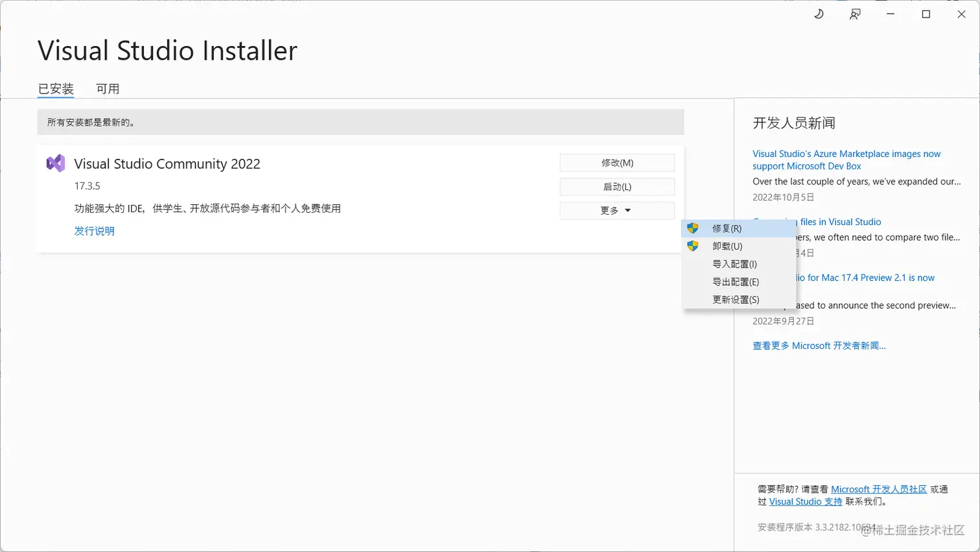Switch to the 可用 tab

108,89
